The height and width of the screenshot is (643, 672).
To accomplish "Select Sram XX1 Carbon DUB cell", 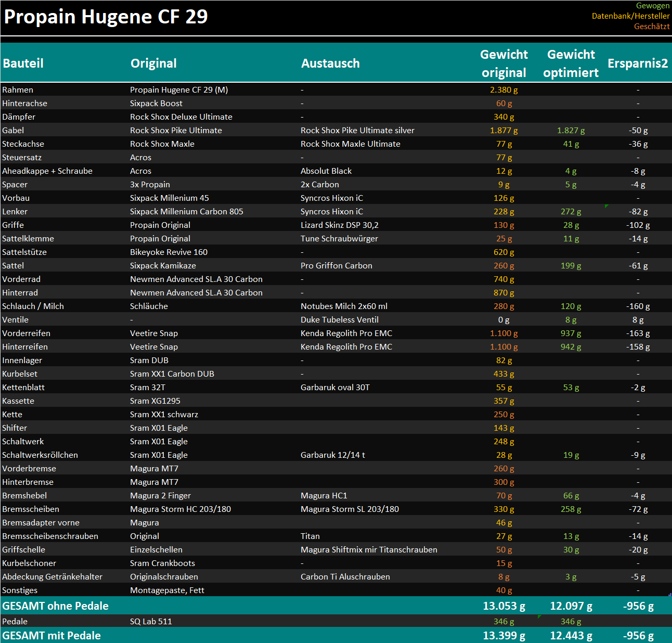I will click(x=172, y=374).
